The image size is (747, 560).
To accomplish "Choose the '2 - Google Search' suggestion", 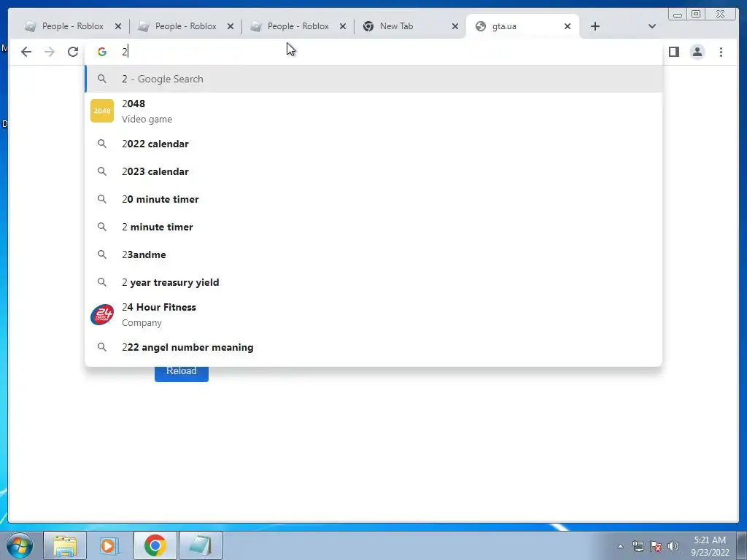I will pyautogui.click(x=373, y=79).
